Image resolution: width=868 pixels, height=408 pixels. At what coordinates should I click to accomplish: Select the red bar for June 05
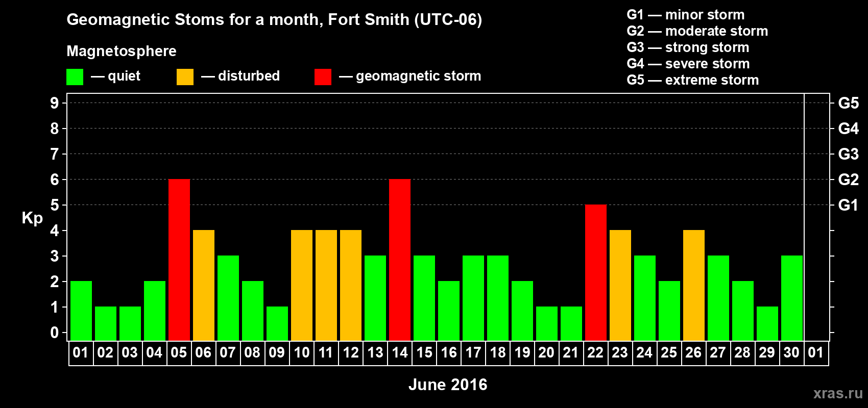[x=179, y=260]
